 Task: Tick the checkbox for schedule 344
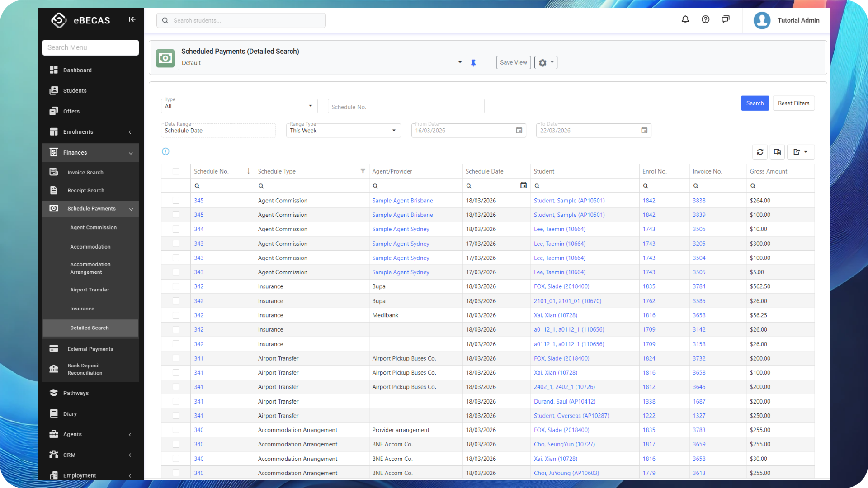176,229
